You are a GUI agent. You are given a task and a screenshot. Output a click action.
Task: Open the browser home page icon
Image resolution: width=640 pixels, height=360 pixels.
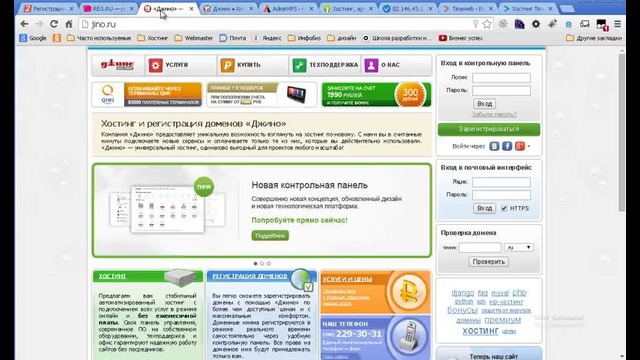point(69,24)
